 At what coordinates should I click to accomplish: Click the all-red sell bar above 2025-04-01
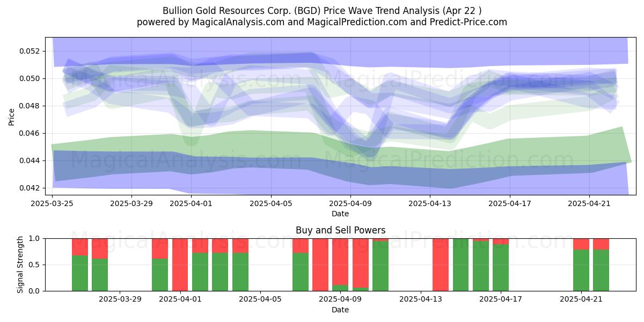(180, 265)
